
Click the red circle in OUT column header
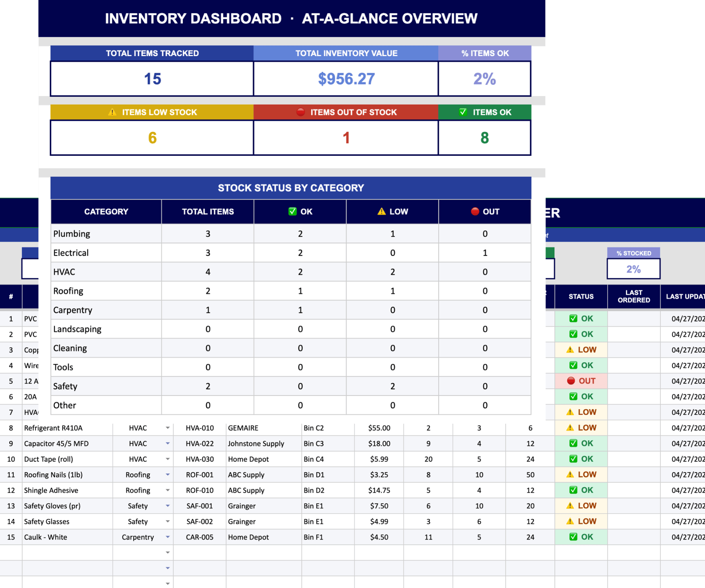(475, 211)
